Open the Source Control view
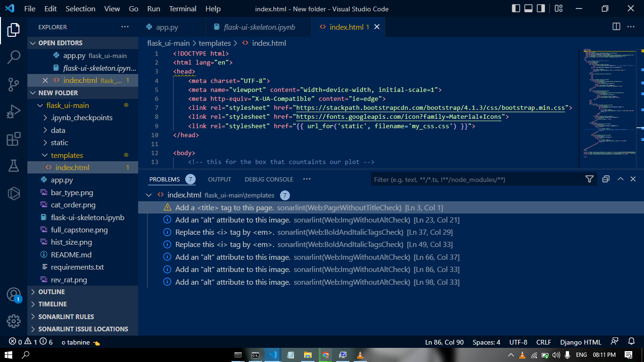The height and width of the screenshot is (362, 644). 14,84
